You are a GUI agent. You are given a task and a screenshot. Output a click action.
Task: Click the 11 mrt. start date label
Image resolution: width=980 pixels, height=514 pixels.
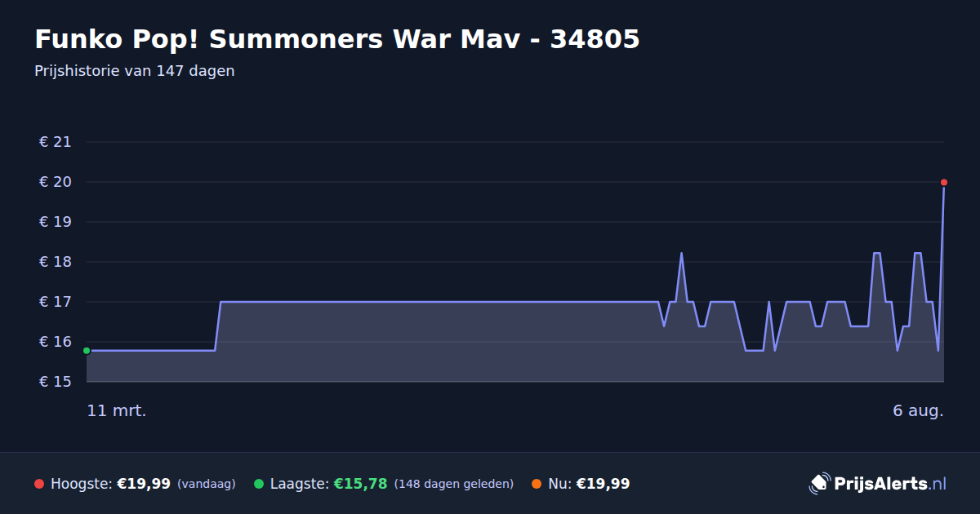pyautogui.click(x=117, y=411)
